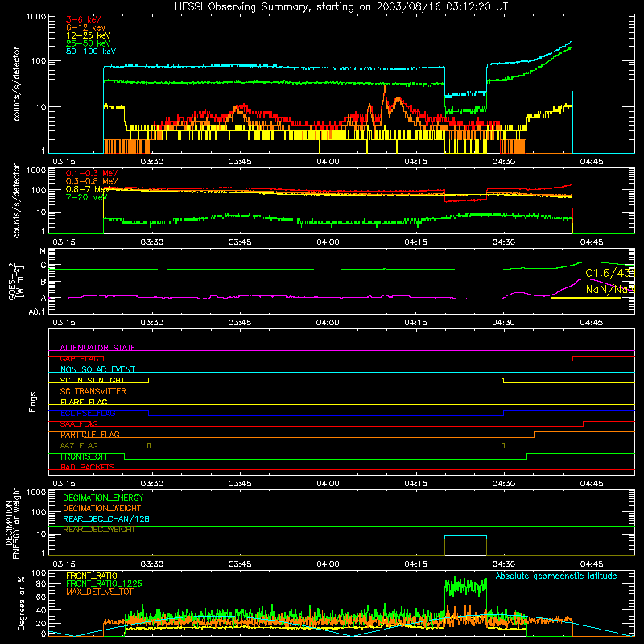Screen dimensions: 644x644
Task: Click the rear decimation box near 04:20
Action: click(x=465, y=546)
